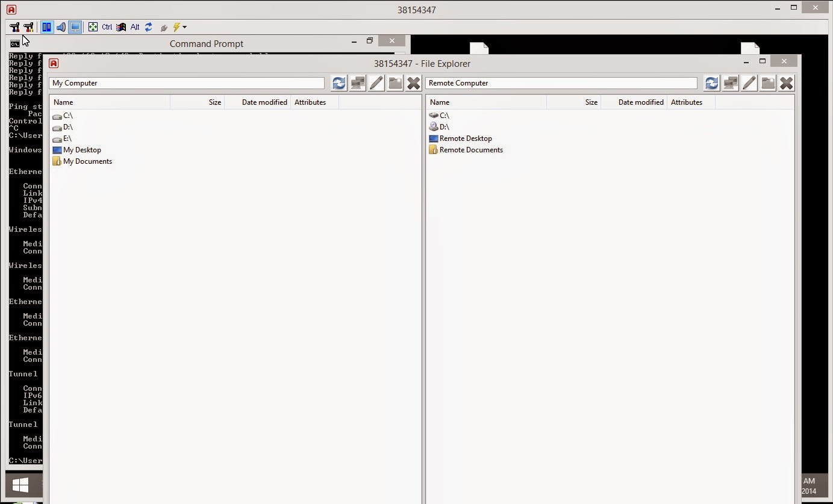Image resolution: width=833 pixels, height=504 pixels.
Task: Send the Alt key button
Action: pos(135,27)
